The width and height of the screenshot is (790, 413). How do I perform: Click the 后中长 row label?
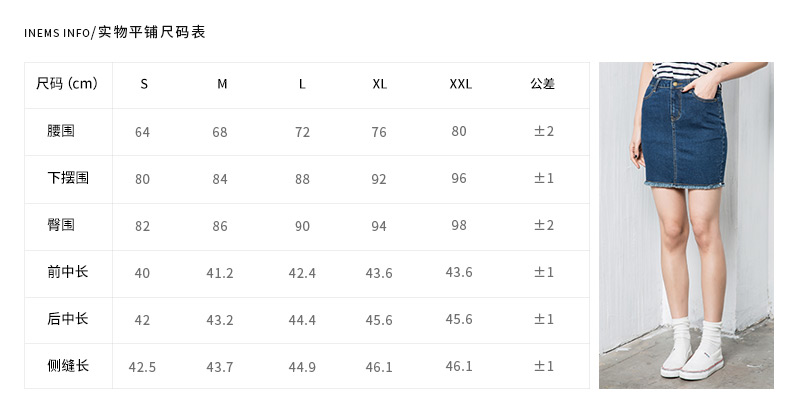point(68,319)
